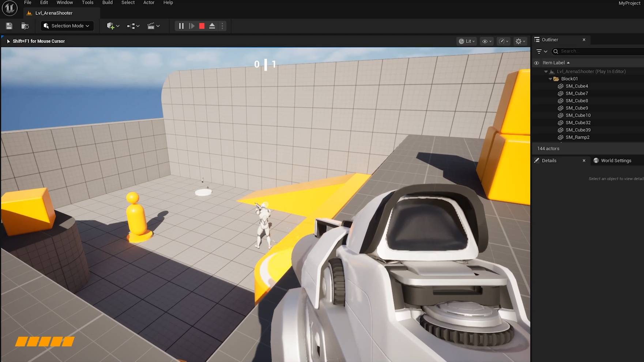644x362 pixels.
Task: Select SM_Cube32 in the Outliner
Action: 578,122
